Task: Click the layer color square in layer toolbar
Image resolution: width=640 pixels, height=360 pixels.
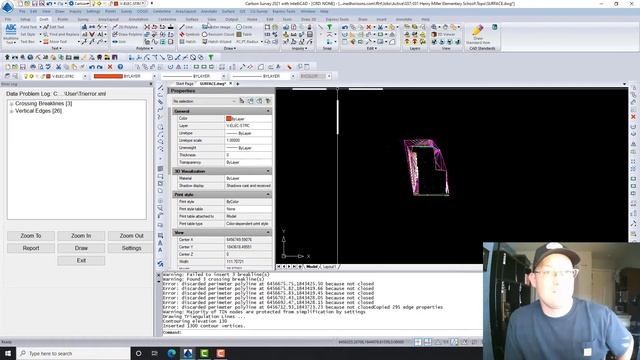Action: point(48,76)
